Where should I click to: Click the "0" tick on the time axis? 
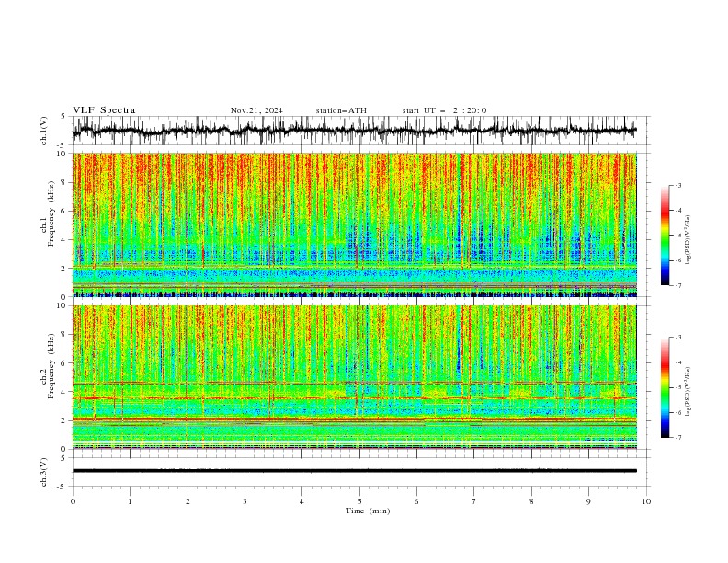click(x=73, y=501)
